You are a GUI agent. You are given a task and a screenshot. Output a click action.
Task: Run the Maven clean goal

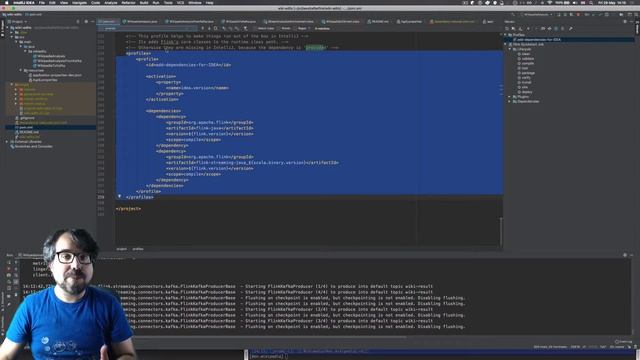(526, 54)
